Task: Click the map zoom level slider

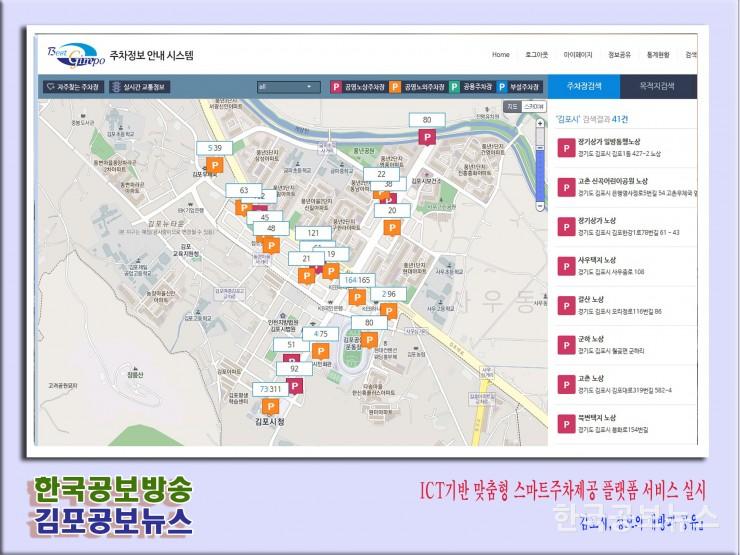Action: (540, 164)
